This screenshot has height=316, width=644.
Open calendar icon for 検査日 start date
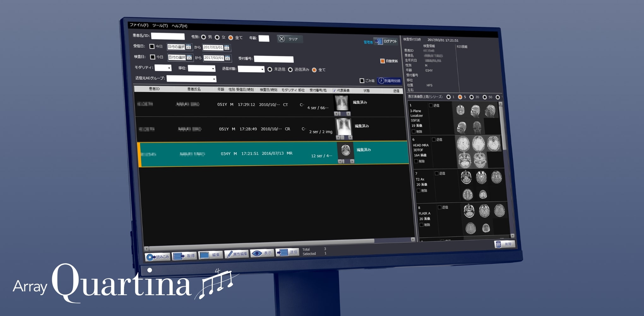click(189, 58)
